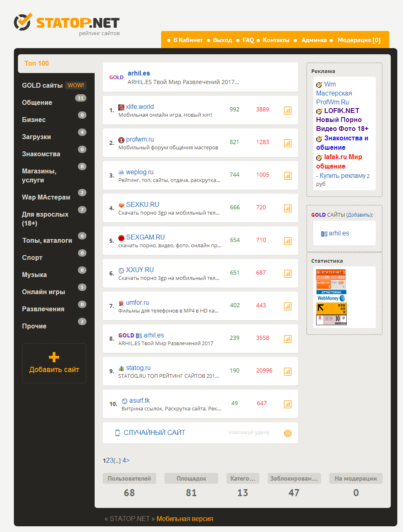Screen dimensions: 403x532
Task: Open statistics chart icon for statog.ru
Action: (288, 372)
